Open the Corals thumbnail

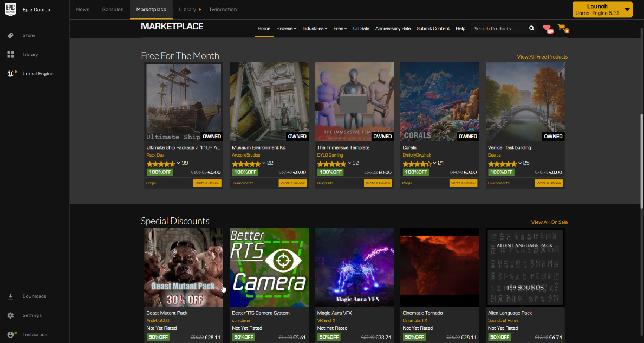(x=440, y=102)
